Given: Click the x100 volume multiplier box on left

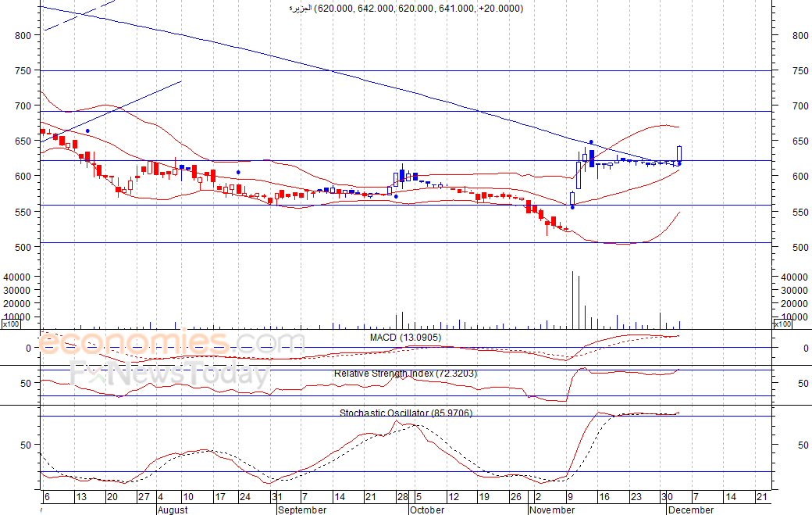Looking at the screenshot, I should tap(11, 324).
